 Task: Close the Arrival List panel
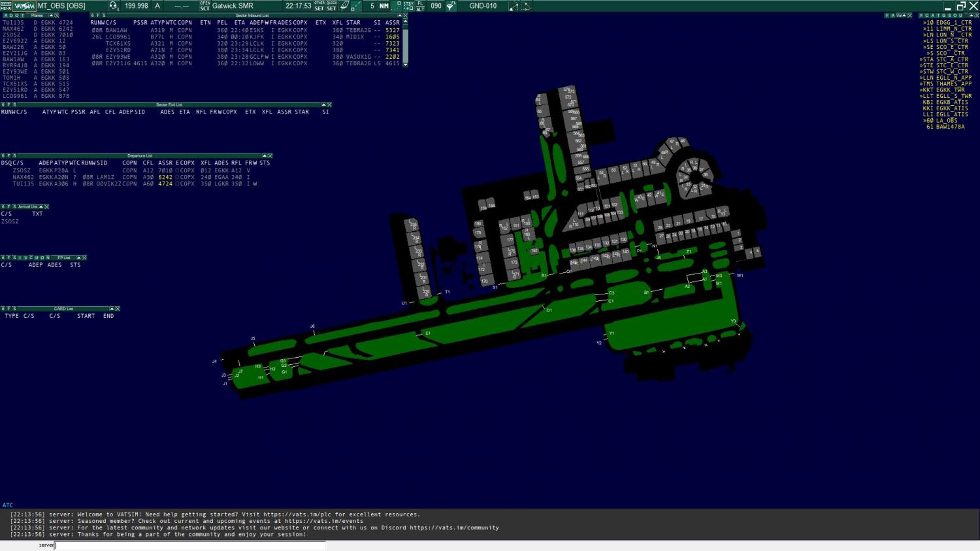pyautogui.click(x=46, y=207)
